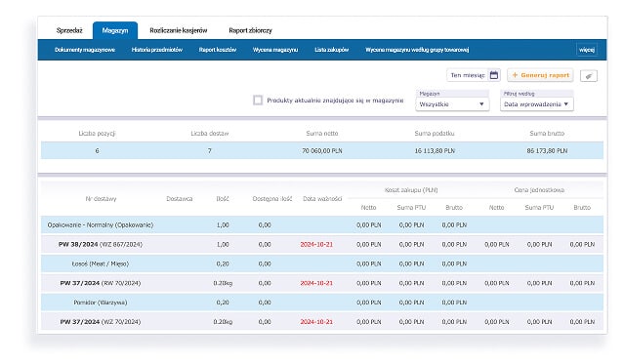The image size is (623, 364).
Task: Open the Lista zakupów page
Action: [332, 50]
